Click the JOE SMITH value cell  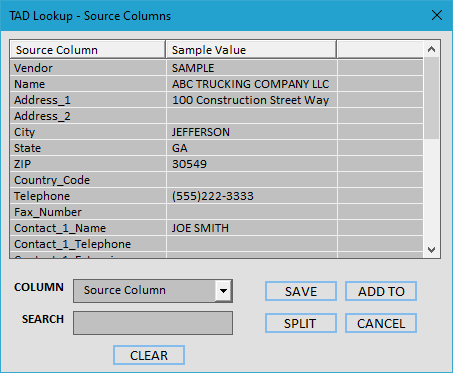point(252,228)
